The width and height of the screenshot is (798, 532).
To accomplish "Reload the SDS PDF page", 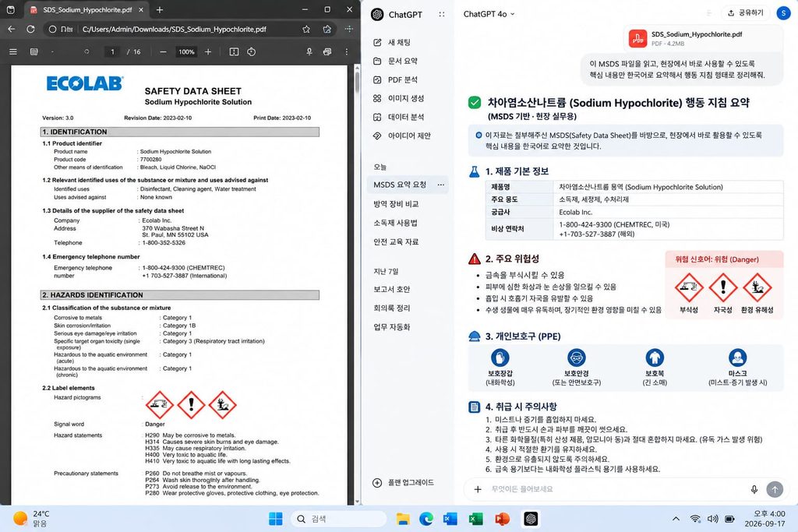I will point(30,30).
